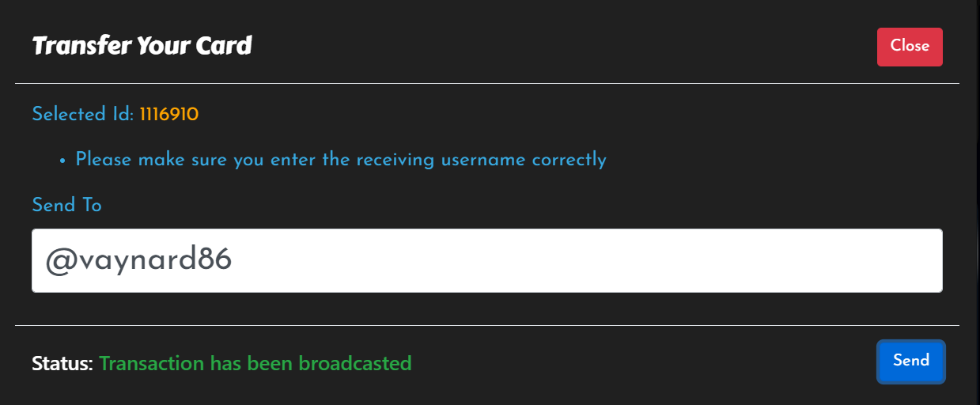Image resolution: width=980 pixels, height=405 pixels.
Task: Click the word broadcasted in status
Action: 355,364
